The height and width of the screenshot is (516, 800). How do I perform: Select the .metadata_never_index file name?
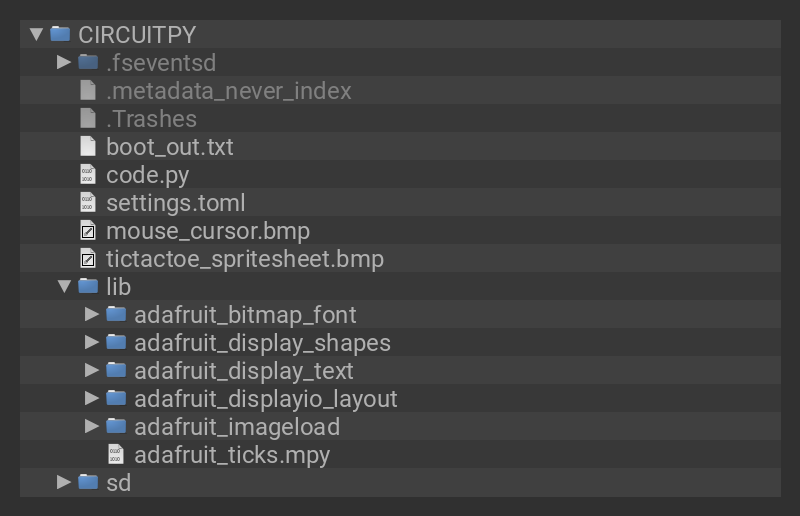[x=228, y=91]
